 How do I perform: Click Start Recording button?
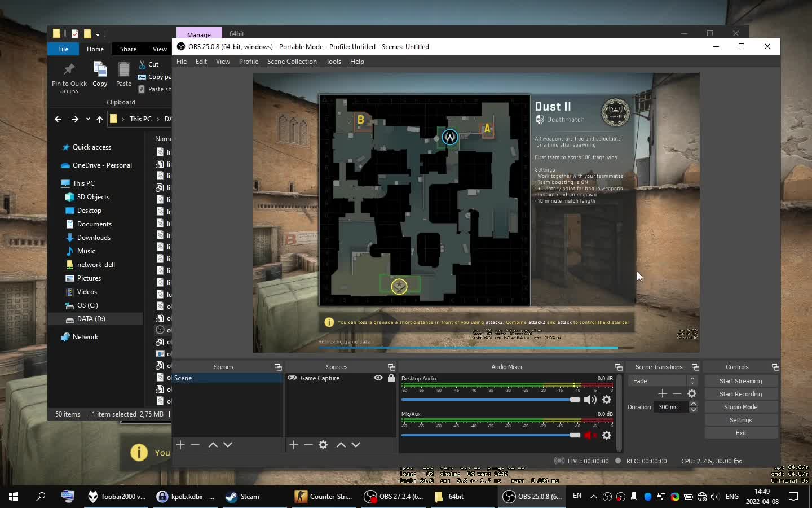click(x=741, y=394)
